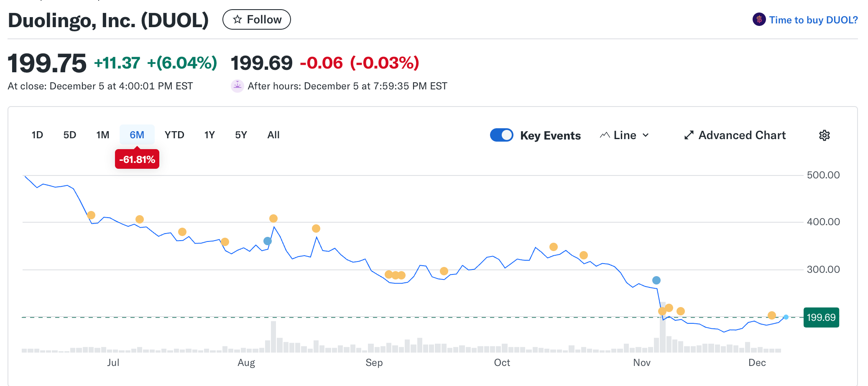Click the star Follow button

(x=256, y=20)
